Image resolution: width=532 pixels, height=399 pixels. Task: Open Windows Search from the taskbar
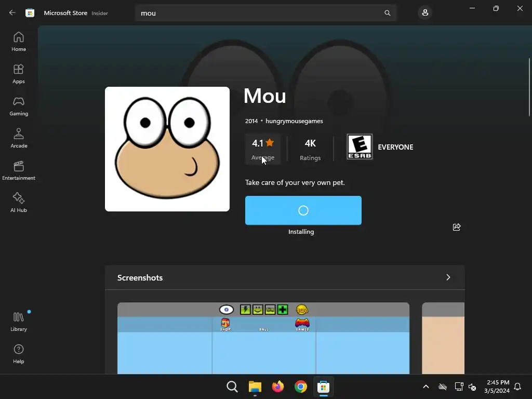(x=232, y=387)
